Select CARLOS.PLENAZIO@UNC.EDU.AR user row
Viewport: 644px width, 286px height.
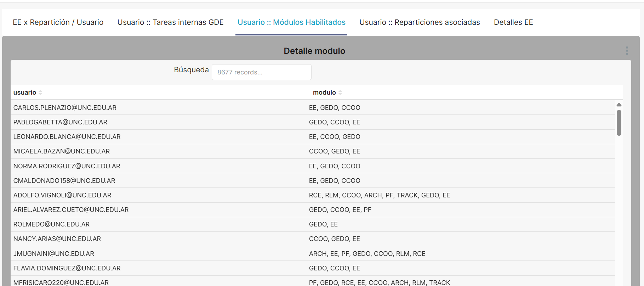coord(65,108)
